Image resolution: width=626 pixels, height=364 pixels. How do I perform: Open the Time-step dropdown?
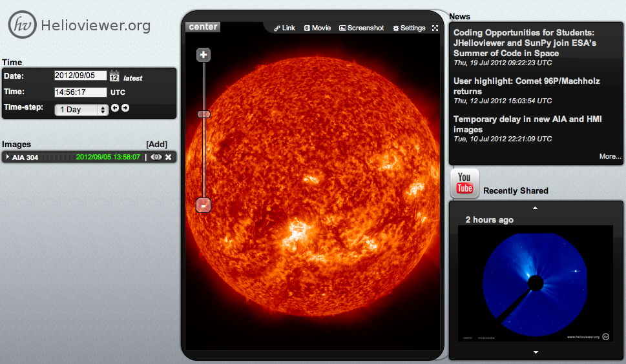82,110
